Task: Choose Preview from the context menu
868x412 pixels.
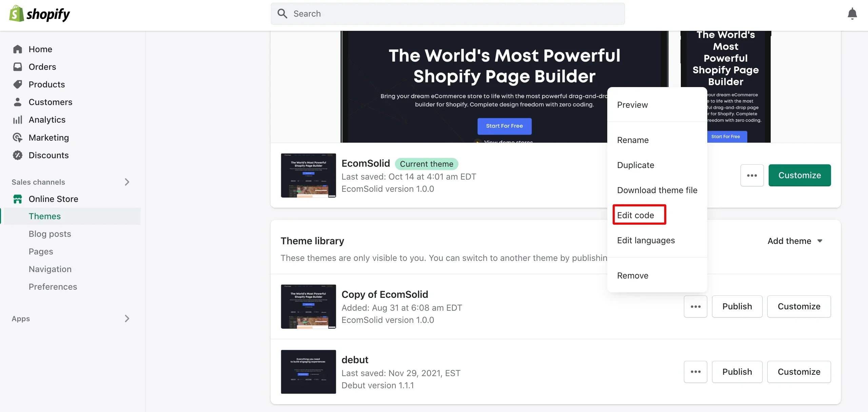Action: (657, 105)
